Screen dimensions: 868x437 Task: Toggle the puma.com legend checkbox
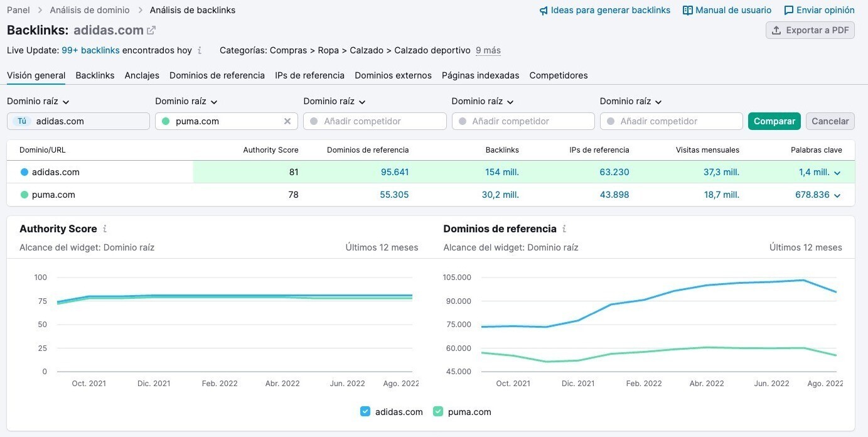pyautogui.click(x=438, y=412)
